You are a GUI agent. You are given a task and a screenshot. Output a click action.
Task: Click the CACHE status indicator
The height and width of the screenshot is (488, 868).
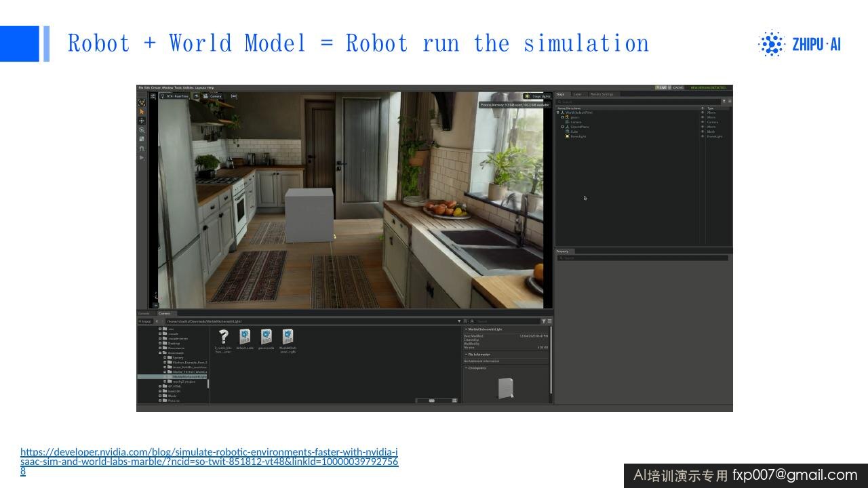point(678,87)
